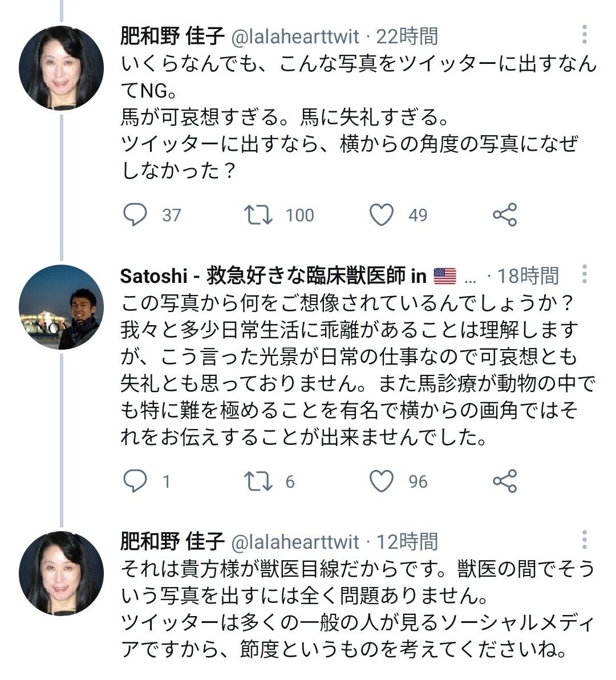Open more options for the 22時間 tweet
This screenshot has width=616, height=680.
coord(584,35)
